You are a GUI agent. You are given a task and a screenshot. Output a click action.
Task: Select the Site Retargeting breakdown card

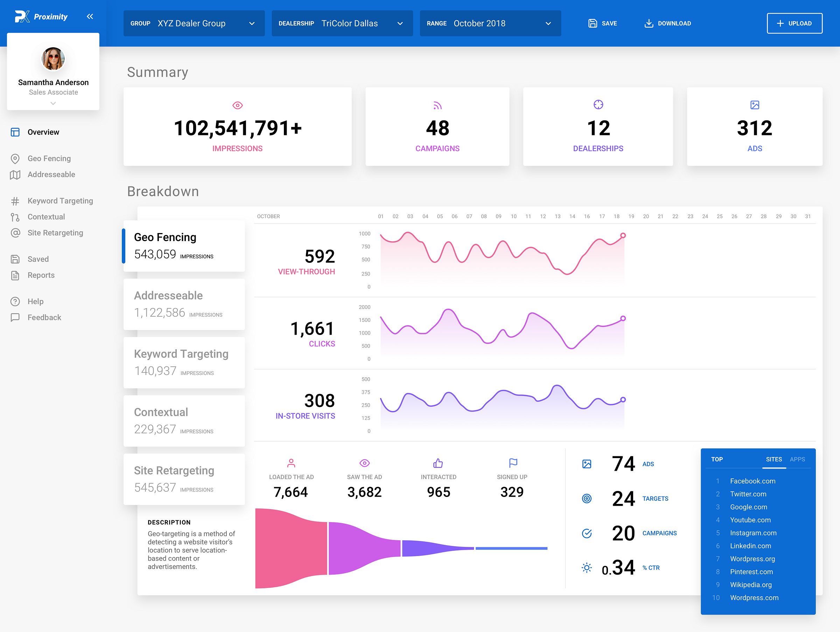[184, 479]
